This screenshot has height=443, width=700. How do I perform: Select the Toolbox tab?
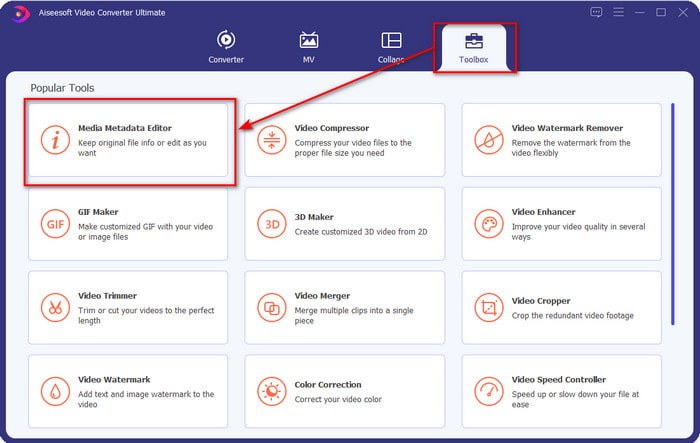pyautogui.click(x=472, y=47)
